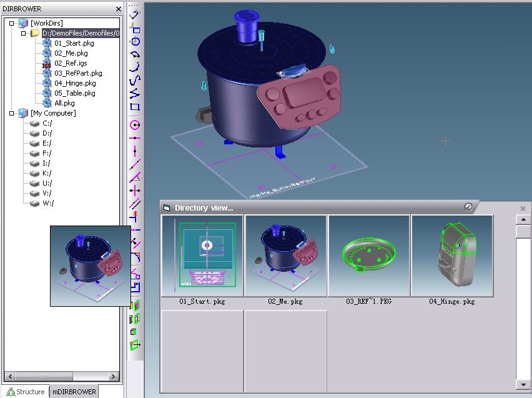Viewport: 532px width, 398px height.
Task: Switch to the mDIRBROWER tab
Action: click(74, 392)
